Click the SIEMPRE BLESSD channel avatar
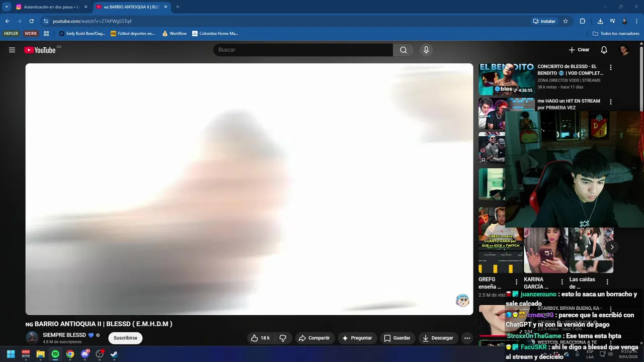Screen dimensions: 644x362 pos(32,338)
